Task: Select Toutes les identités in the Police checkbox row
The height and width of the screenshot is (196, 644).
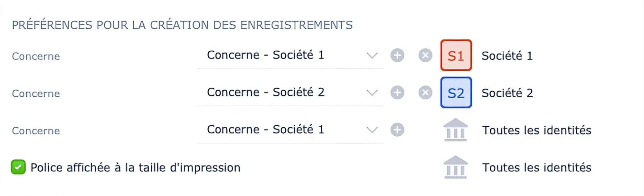Action: [536, 168]
